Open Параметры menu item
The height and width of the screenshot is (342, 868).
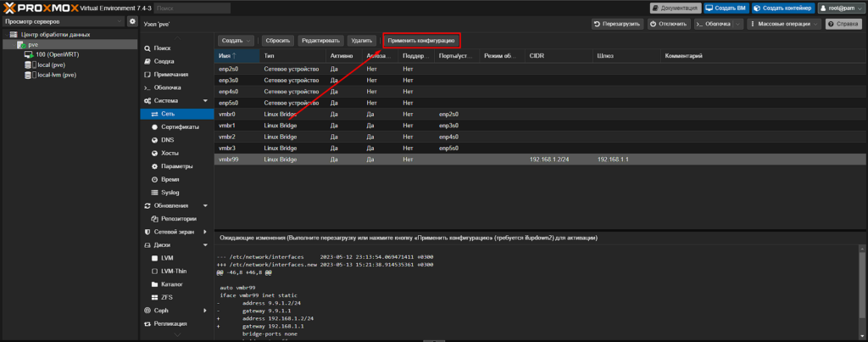(176, 166)
